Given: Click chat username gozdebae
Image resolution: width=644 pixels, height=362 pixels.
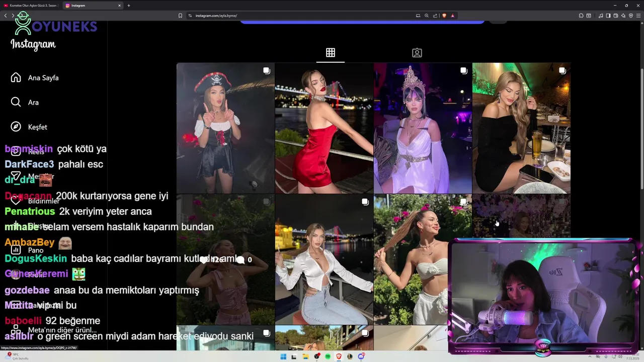Looking at the screenshot, I should 27,290.
